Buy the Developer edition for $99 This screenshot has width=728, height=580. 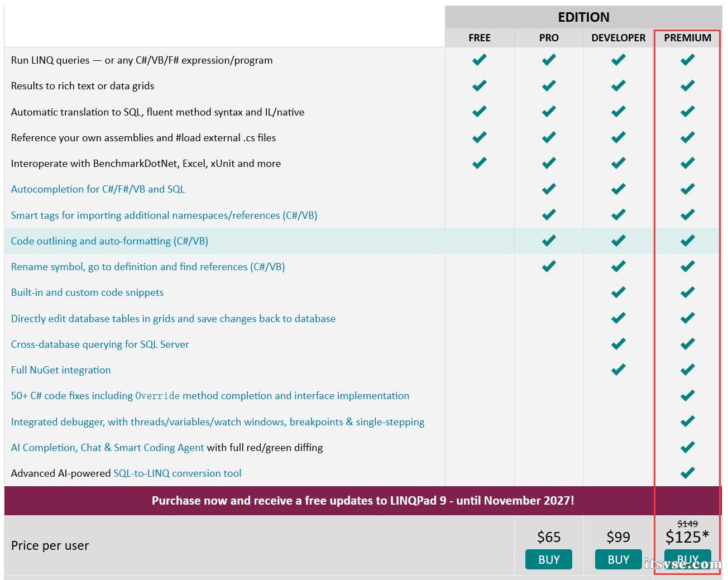coord(618,559)
